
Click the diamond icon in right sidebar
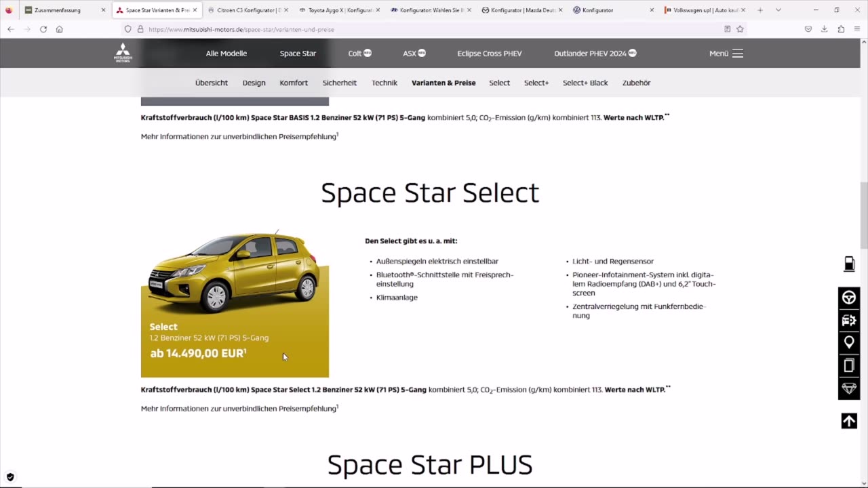849,388
